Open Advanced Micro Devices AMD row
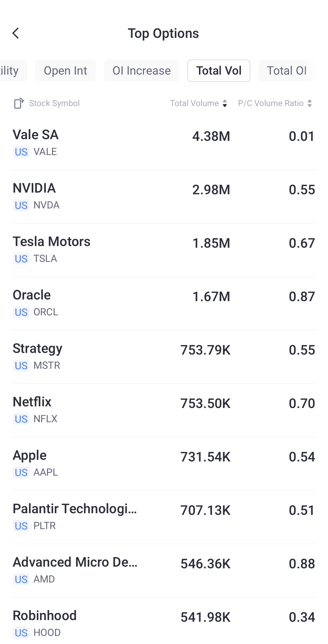This screenshot has width=328, height=644. (x=164, y=570)
